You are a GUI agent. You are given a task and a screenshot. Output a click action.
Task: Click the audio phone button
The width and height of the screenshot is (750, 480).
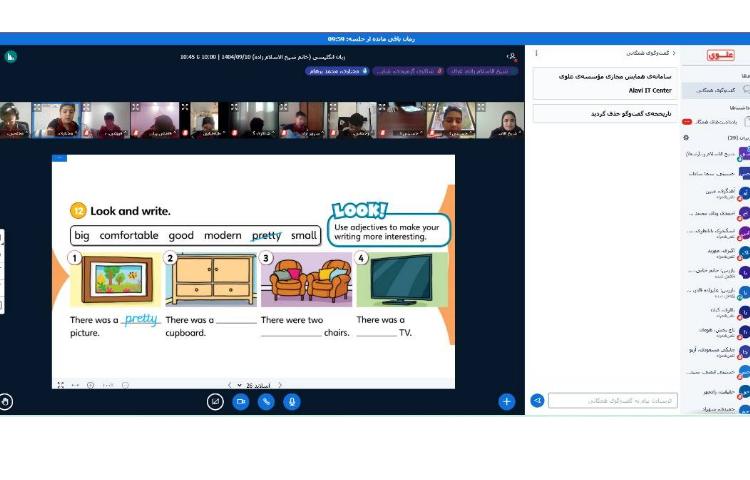pos(266,401)
